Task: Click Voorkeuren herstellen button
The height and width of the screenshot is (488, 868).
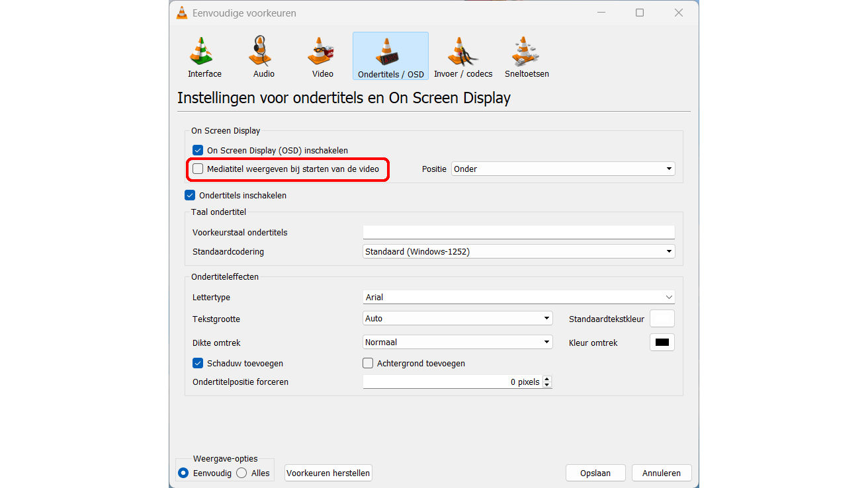Action: tap(329, 473)
